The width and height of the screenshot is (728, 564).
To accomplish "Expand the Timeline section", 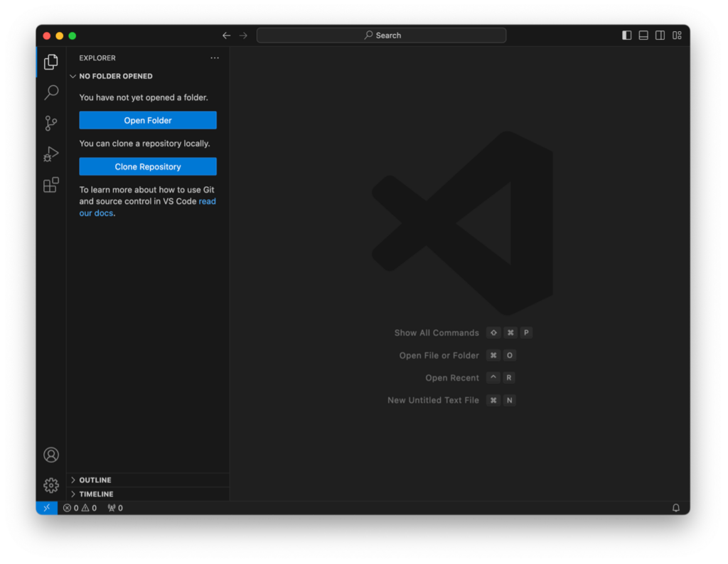I will point(148,494).
